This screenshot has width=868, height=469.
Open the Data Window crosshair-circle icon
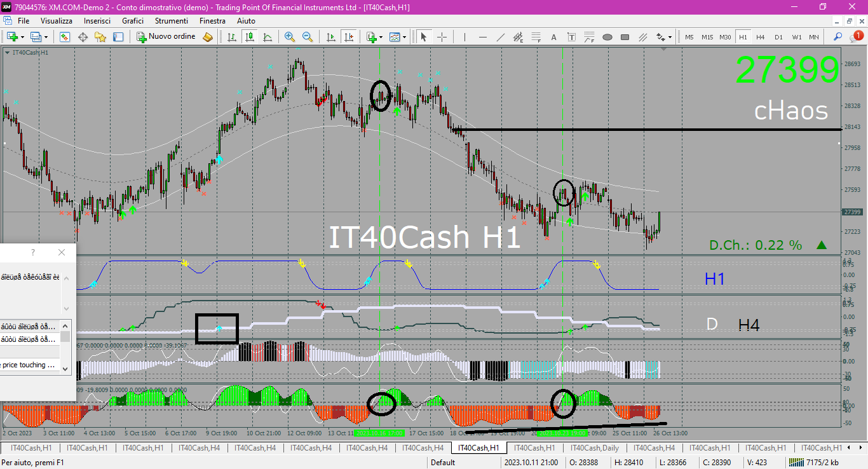pos(83,37)
